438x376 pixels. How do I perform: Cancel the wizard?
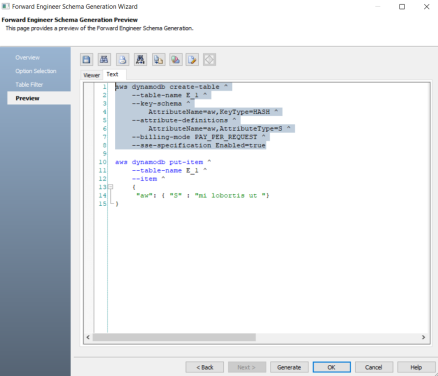coord(374,367)
